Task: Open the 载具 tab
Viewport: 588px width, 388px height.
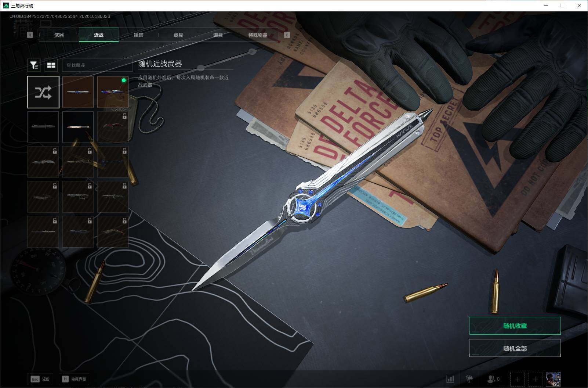Action: pos(178,35)
